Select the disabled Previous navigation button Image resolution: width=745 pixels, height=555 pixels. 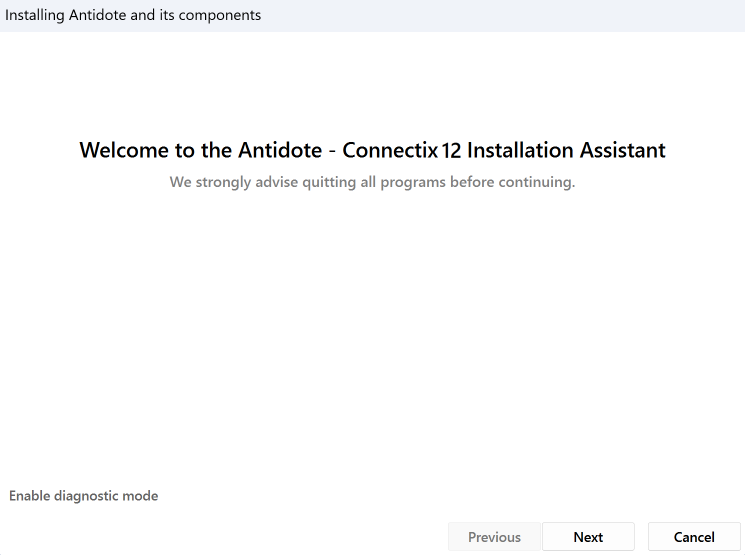494,537
